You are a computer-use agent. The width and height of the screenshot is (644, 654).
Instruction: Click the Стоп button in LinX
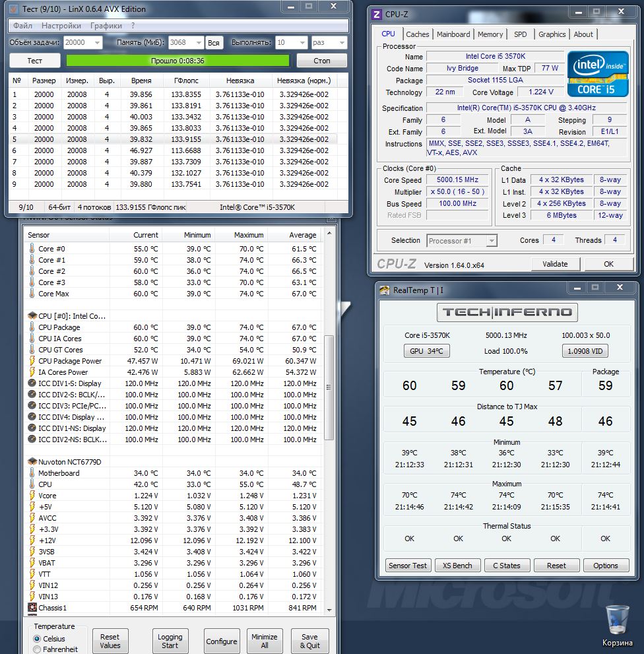321,61
